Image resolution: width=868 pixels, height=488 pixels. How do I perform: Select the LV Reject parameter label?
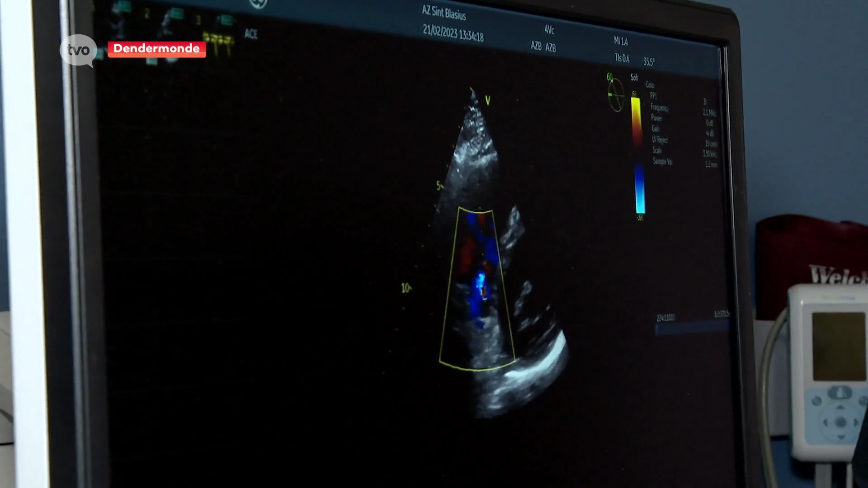660,140
